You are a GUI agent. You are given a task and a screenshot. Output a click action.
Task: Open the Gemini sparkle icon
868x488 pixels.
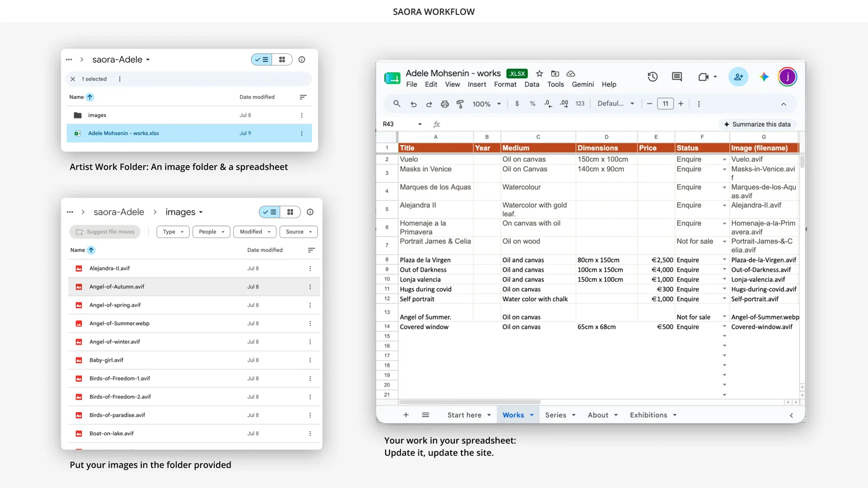764,77
